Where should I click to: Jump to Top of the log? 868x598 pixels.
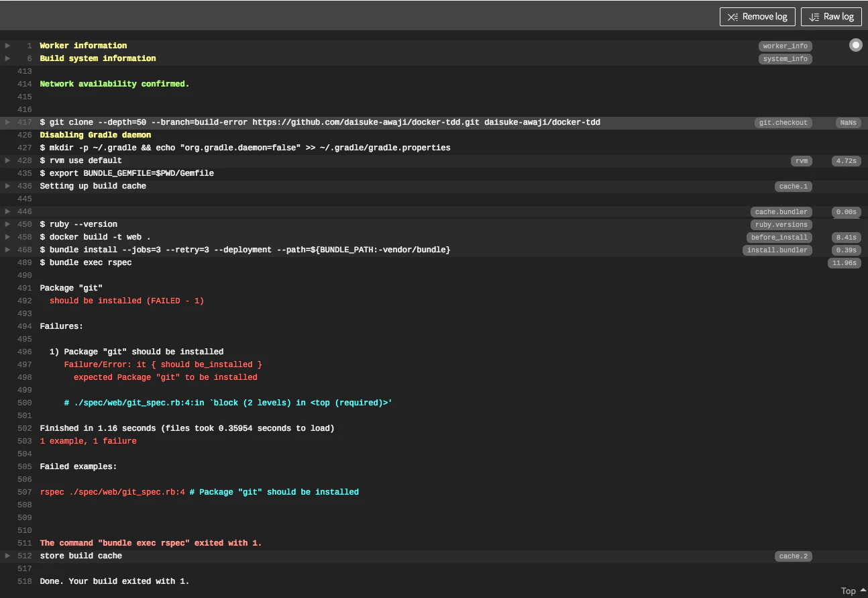point(853,591)
